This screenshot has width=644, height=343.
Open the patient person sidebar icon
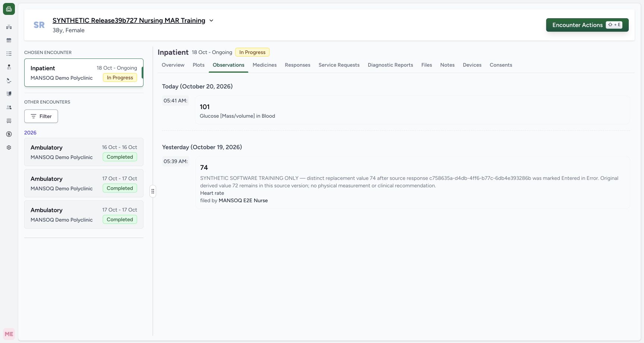[x=9, y=67]
